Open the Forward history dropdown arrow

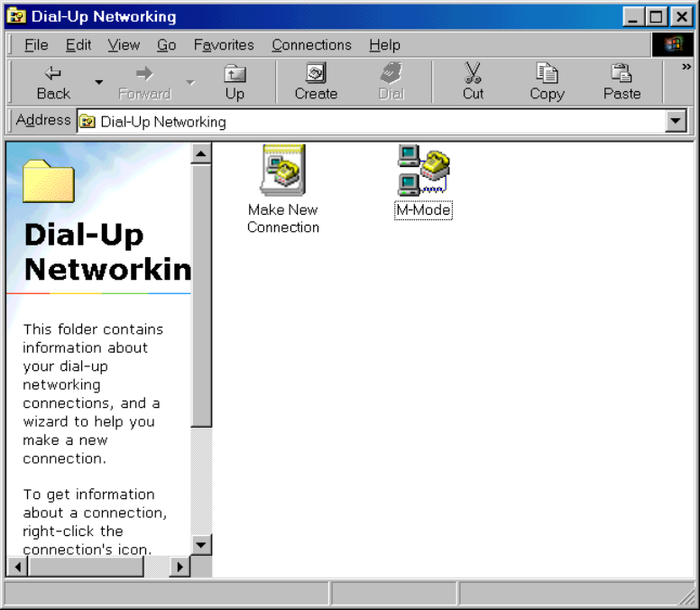[x=190, y=83]
